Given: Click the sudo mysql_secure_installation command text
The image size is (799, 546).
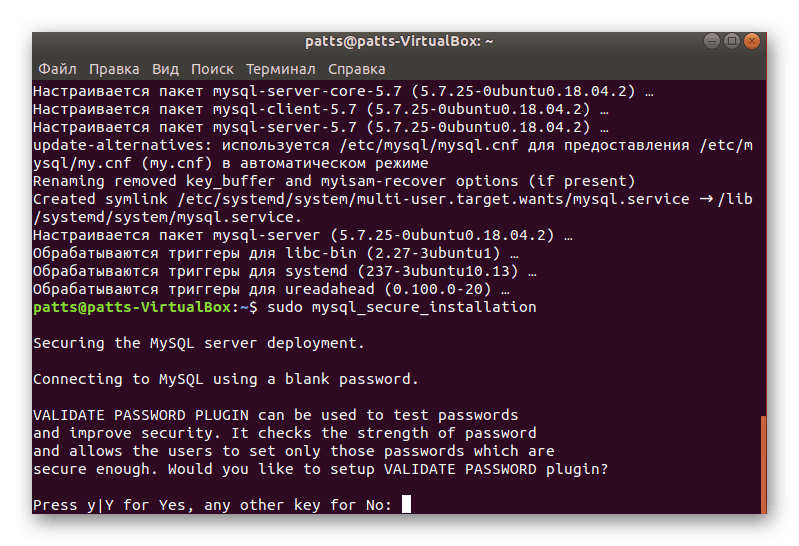Looking at the screenshot, I should point(399,307).
